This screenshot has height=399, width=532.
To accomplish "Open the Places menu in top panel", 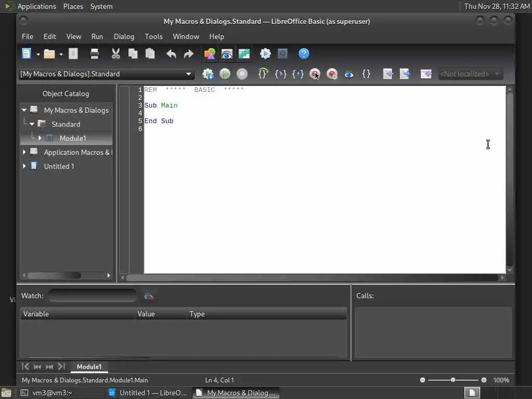I will (x=73, y=6).
